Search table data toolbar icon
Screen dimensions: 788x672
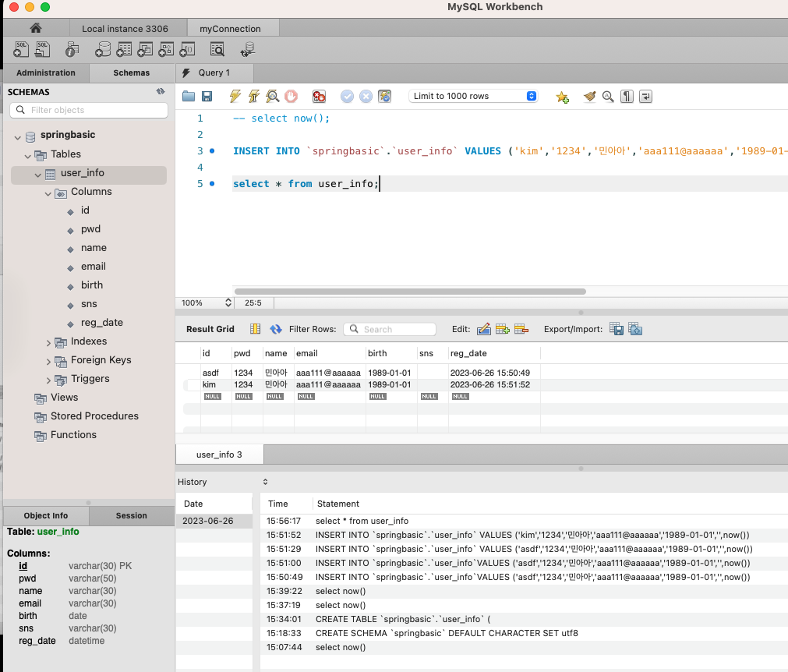[x=217, y=49]
